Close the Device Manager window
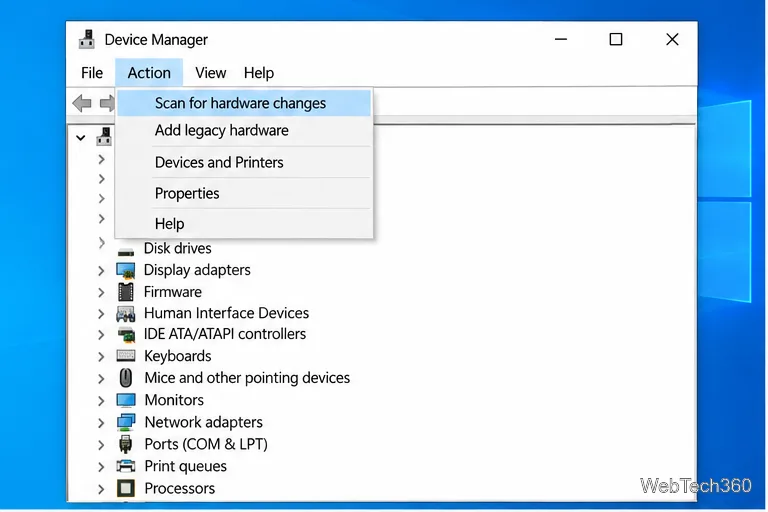Screen dimensions: 768x512 coord(672,39)
